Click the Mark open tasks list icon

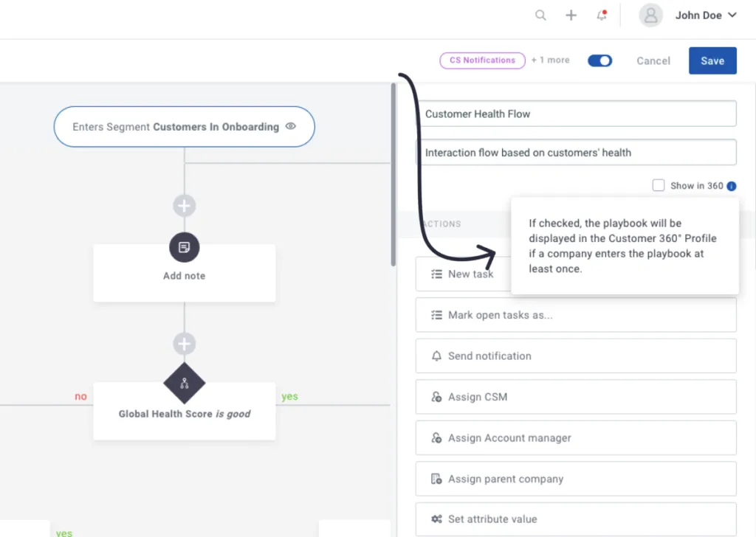pyautogui.click(x=436, y=315)
